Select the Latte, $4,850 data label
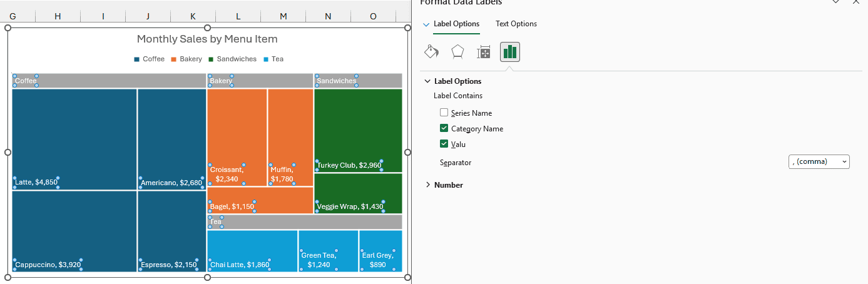 pyautogui.click(x=36, y=183)
